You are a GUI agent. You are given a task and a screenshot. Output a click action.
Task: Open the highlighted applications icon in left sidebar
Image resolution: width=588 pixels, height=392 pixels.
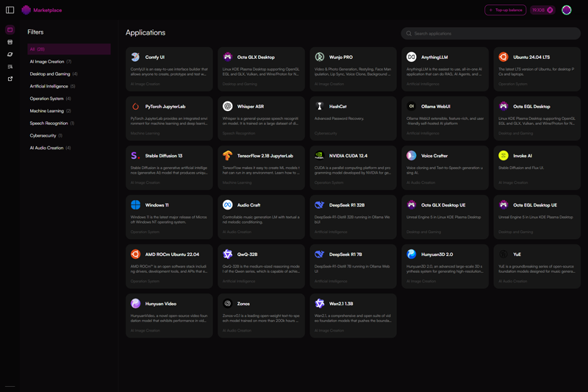(x=10, y=29)
